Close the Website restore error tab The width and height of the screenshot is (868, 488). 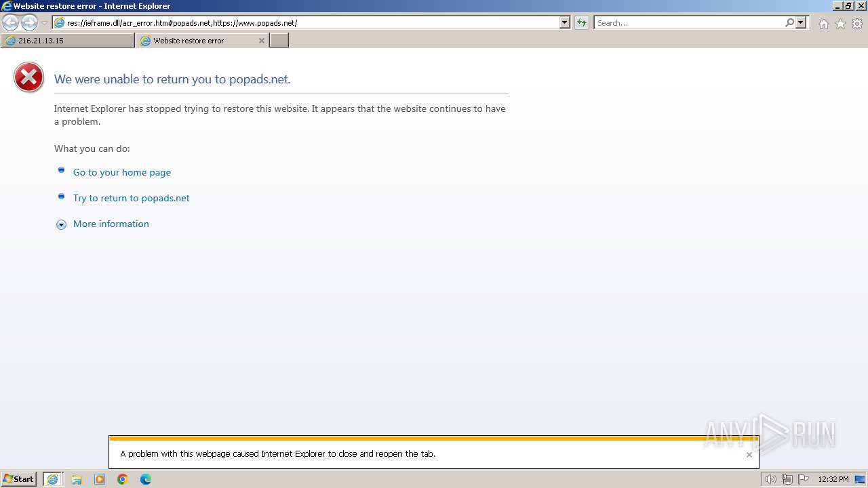coord(262,41)
